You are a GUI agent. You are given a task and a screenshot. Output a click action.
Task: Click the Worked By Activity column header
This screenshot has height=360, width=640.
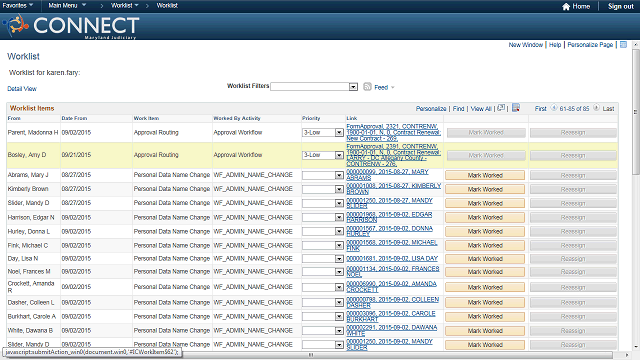[237, 118]
